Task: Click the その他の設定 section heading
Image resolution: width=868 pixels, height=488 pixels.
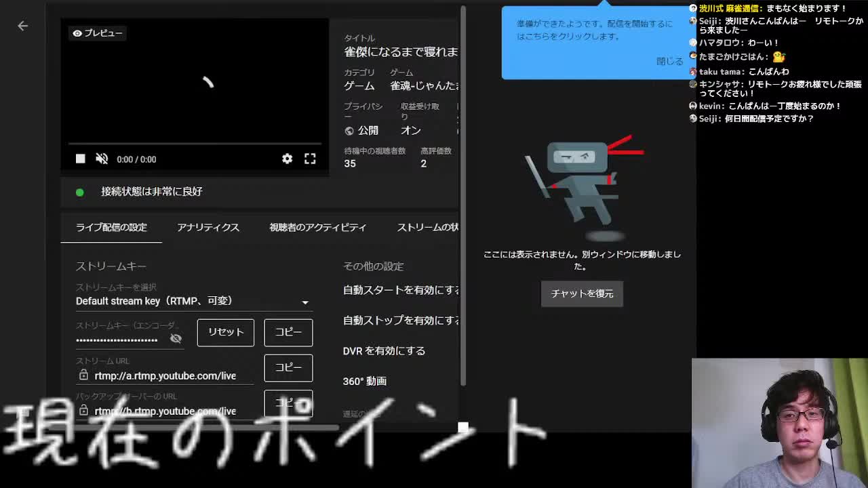Action: 374,266
